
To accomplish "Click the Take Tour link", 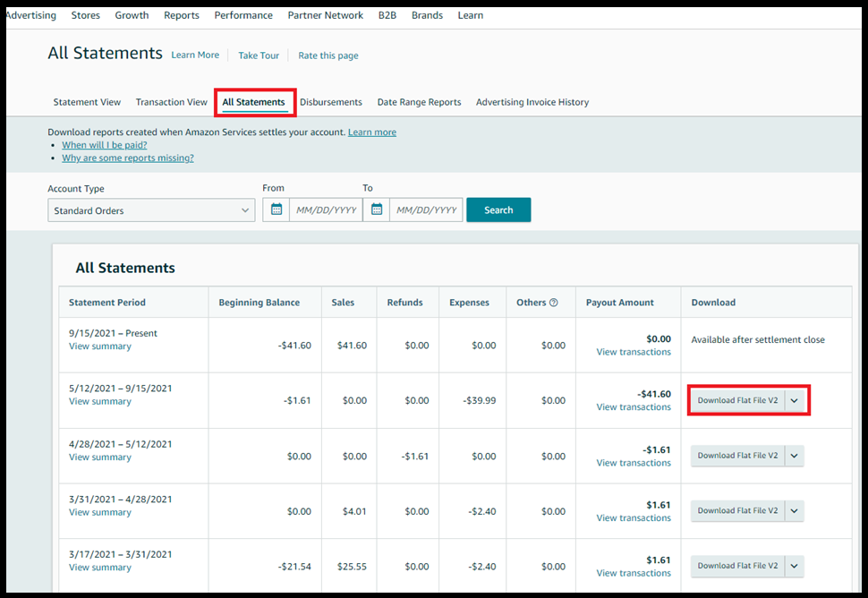I will (x=259, y=56).
